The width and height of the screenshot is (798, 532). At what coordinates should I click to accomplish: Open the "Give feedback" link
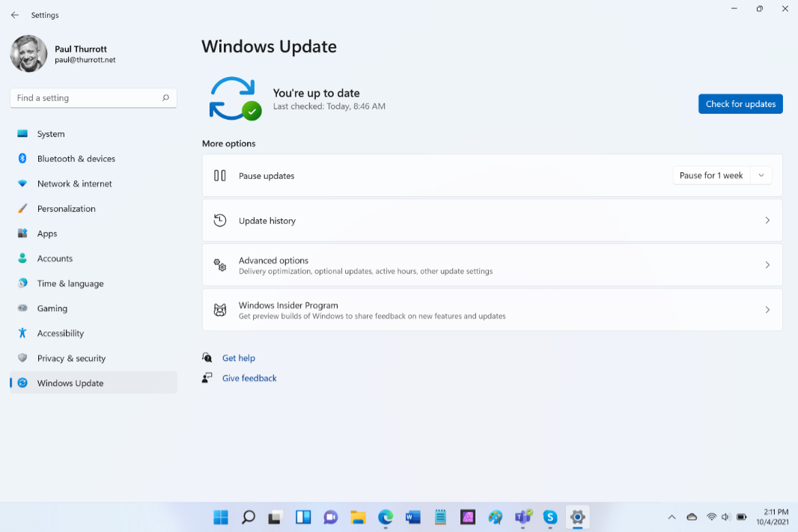pyautogui.click(x=249, y=378)
